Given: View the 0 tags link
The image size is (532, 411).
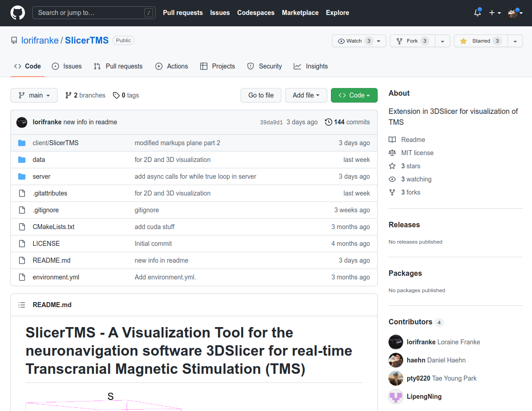Looking at the screenshot, I should pos(126,95).
